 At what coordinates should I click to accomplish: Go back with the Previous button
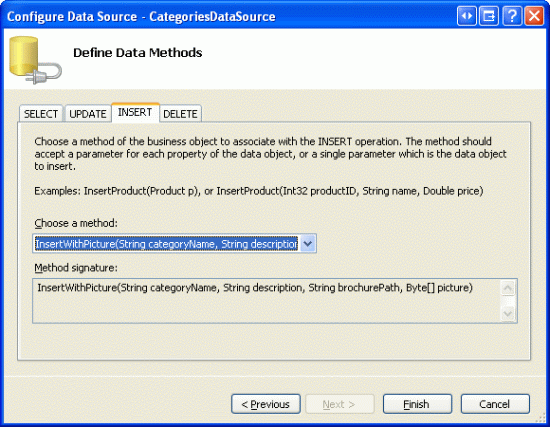coord(266,404)
